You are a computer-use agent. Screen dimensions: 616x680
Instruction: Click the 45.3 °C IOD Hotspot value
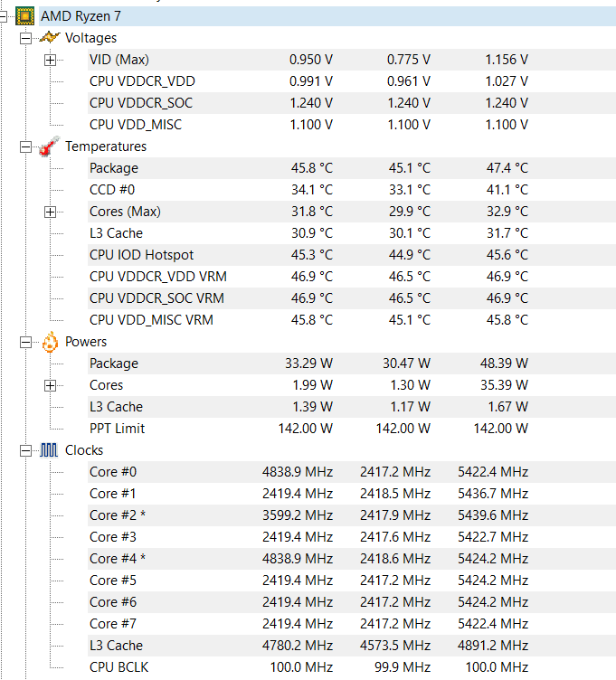312,255
